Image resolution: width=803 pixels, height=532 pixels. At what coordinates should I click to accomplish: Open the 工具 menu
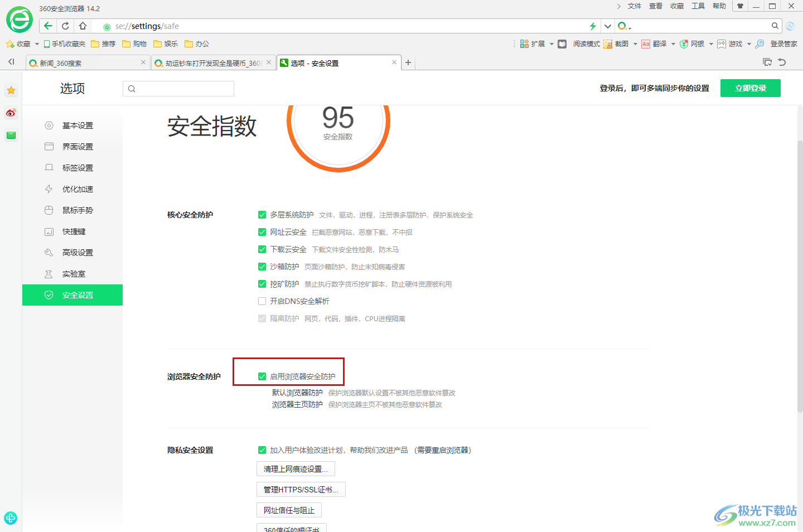point(698,6)
